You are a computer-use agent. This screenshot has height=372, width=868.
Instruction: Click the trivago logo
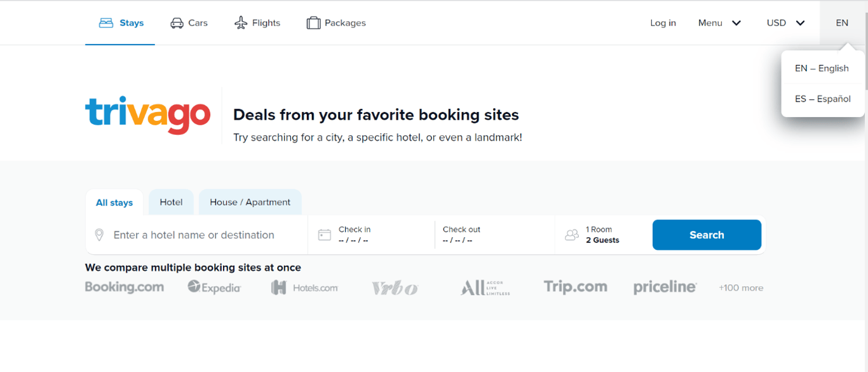coord(147,115)
